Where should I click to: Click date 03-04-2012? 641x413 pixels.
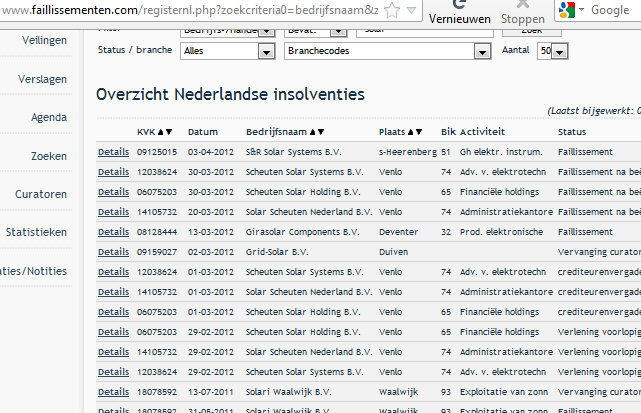tap(211, 152)
